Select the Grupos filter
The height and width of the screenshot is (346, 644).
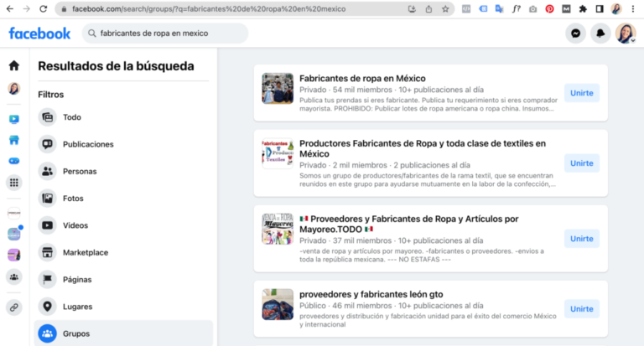123,333
